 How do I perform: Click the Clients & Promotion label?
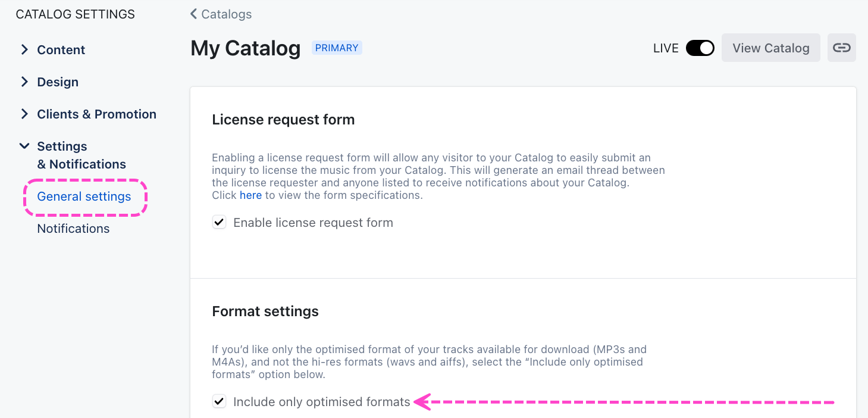[x=96, y=114]
